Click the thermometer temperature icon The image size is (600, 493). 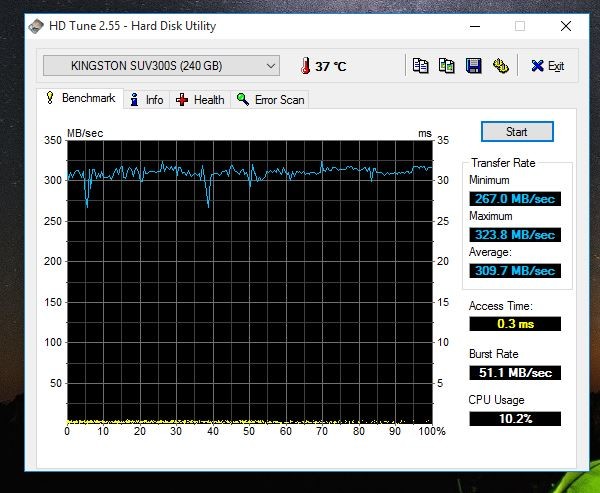pos(304,66)
